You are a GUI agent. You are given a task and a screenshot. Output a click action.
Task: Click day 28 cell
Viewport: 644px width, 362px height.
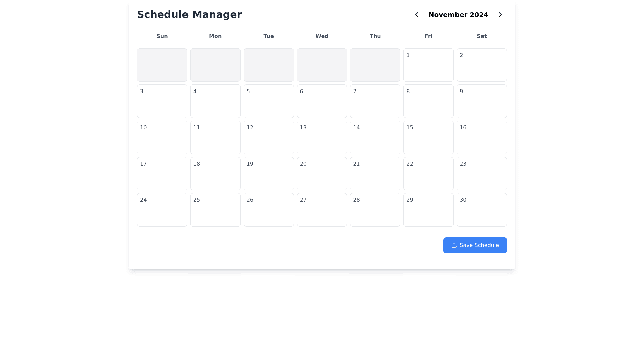[375, 210]
